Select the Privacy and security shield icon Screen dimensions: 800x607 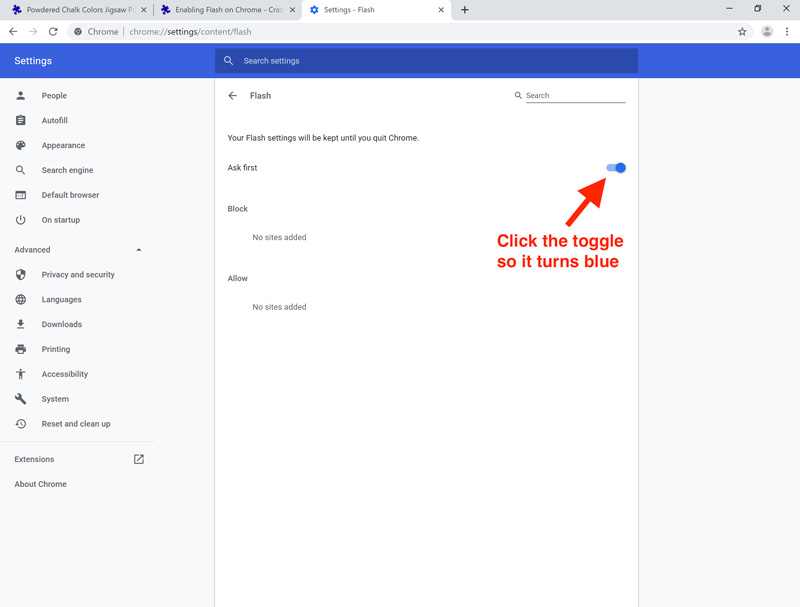[21, 274]
